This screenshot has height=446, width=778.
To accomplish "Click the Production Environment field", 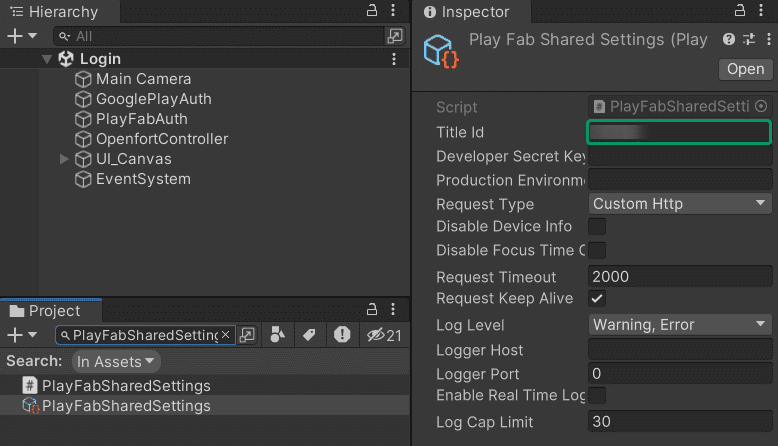I will [680, 180].
